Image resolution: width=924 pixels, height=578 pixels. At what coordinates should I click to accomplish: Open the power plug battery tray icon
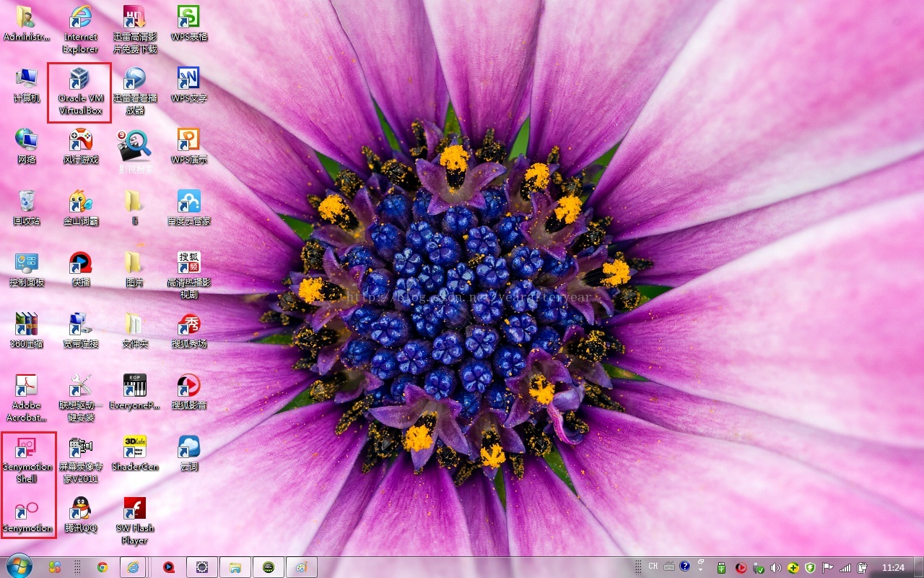pyautogui.click(x=861, y=567)
